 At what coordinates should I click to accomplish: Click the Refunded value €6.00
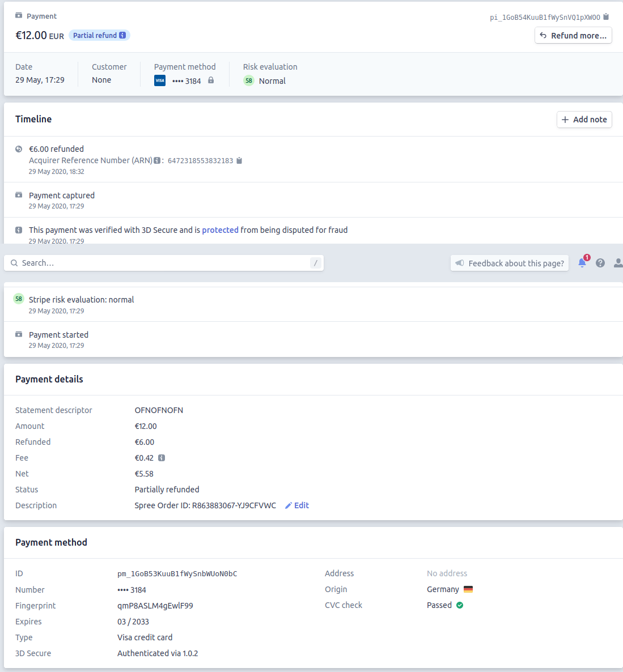145,442
